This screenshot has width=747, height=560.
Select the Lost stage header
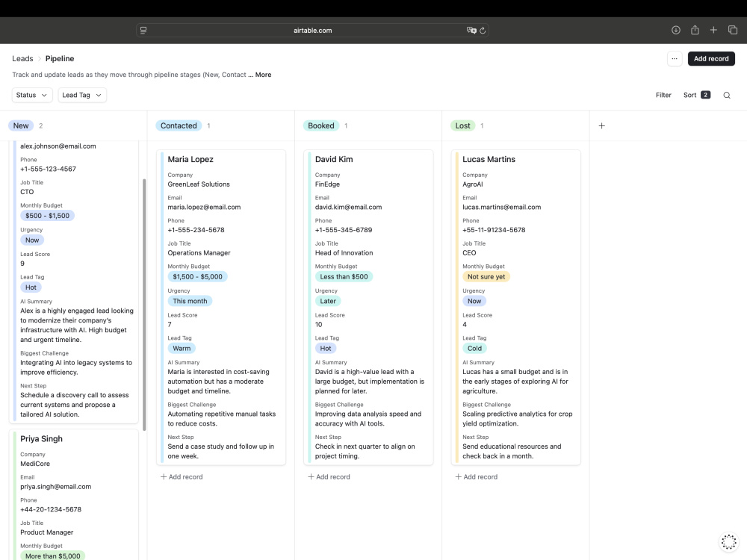pyautogui.click(x=462, y=125)
